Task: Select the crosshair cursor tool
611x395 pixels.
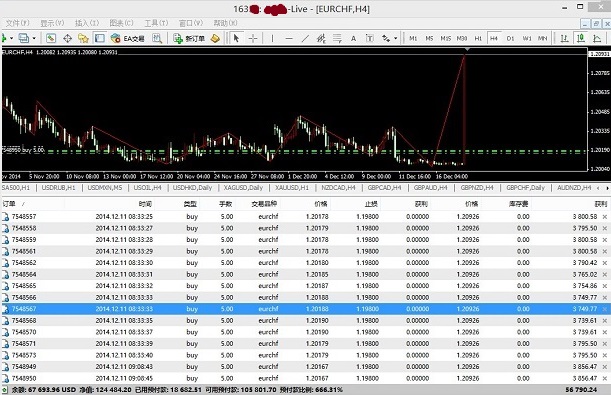Action: point(253,38)
